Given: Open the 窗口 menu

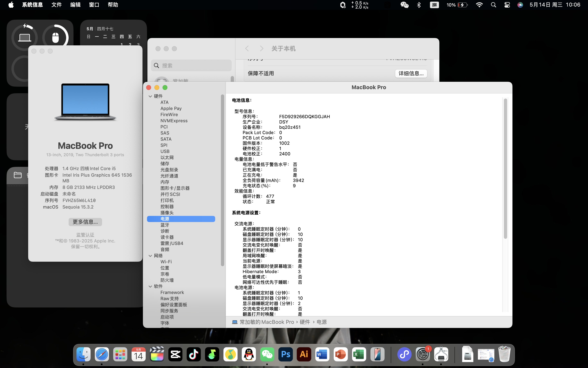Looking at the screenshot, I should 94,5.
